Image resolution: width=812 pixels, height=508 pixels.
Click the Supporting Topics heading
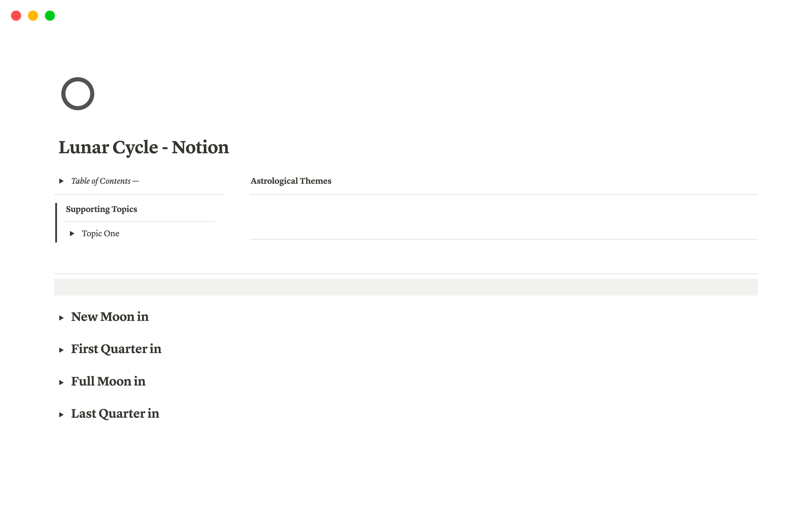point(101,209)
